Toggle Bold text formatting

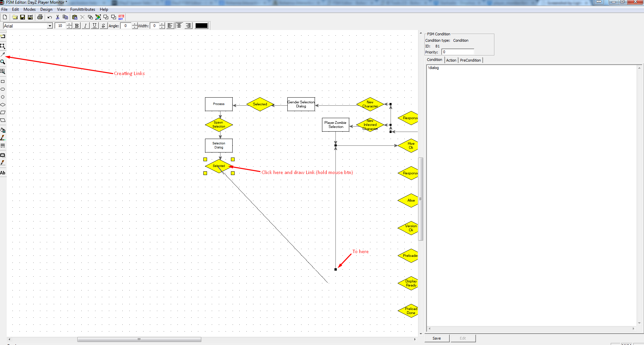[x=77, y=26]
